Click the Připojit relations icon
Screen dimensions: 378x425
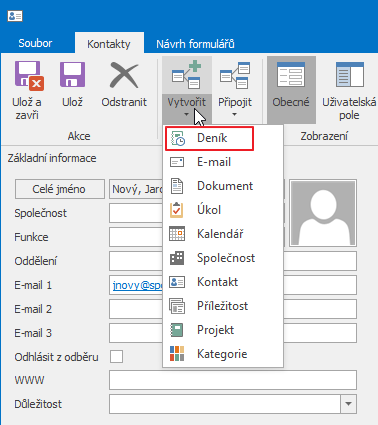tap(235, 75)
